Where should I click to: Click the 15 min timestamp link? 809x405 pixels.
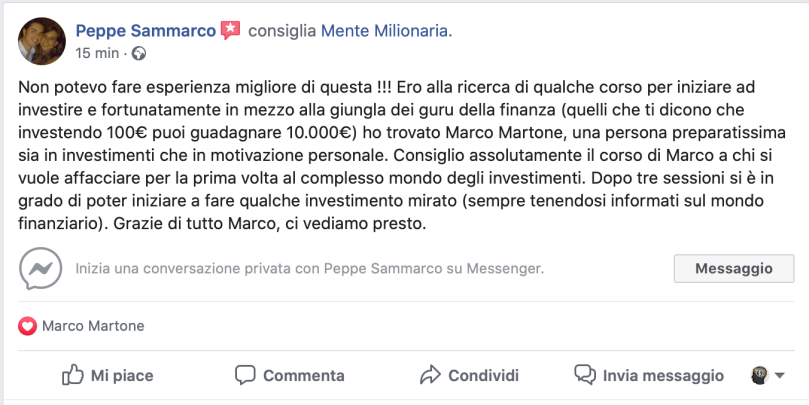98,52
